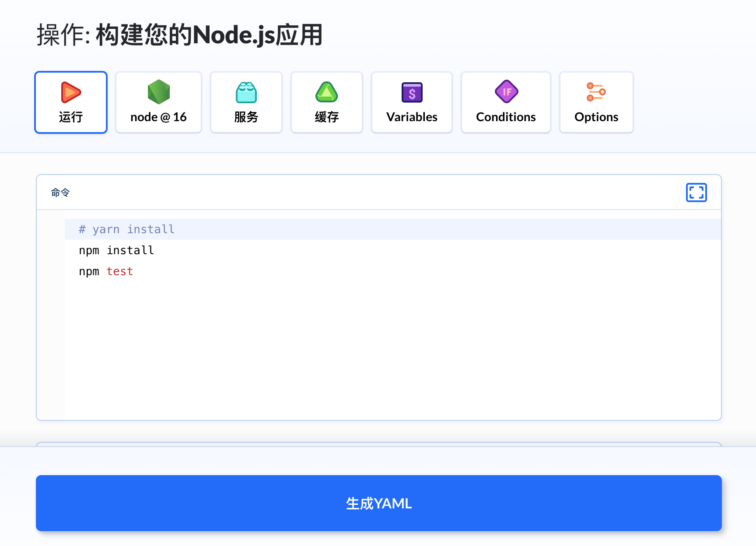
Task: Select the 缓存 cache triangle icon
Action: pyautogui.click(x=326, y=92)
